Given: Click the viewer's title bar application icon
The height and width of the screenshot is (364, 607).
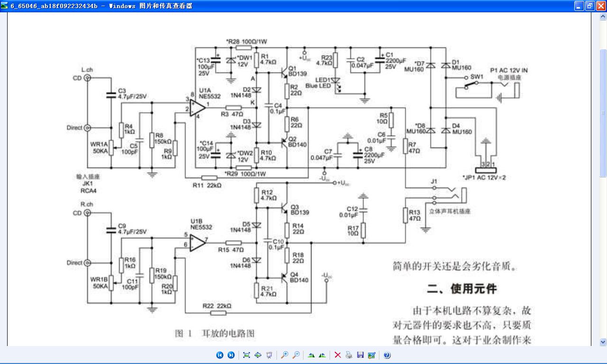Looking at the screenshot, I should (5, 6).
